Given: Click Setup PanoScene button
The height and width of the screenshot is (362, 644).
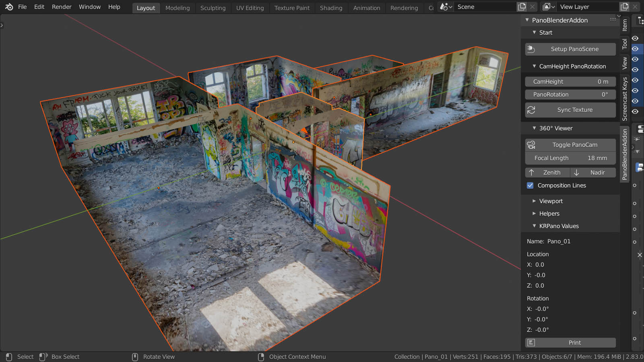Looking at the screenshot, I should pyautogui.click(x=570, y=49).
